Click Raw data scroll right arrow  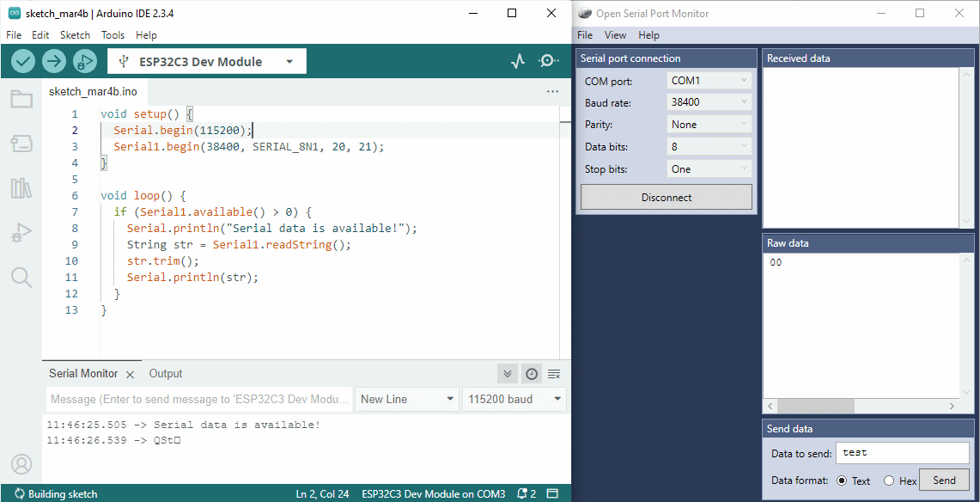pos(952,406)
